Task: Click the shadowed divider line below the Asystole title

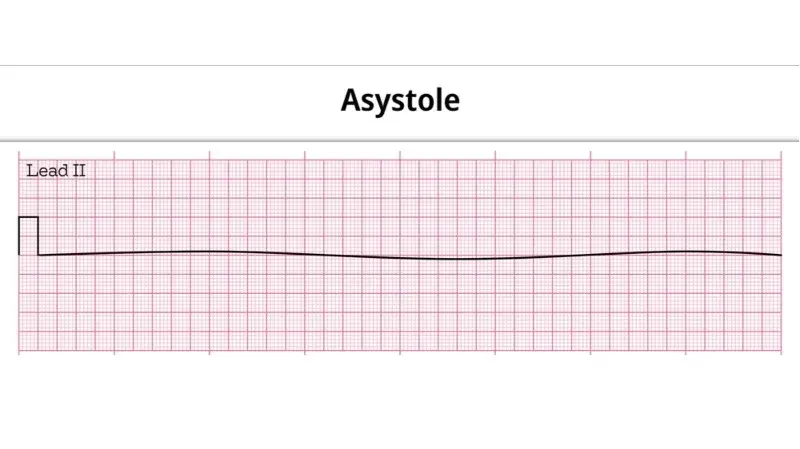Action: (399, 140)
